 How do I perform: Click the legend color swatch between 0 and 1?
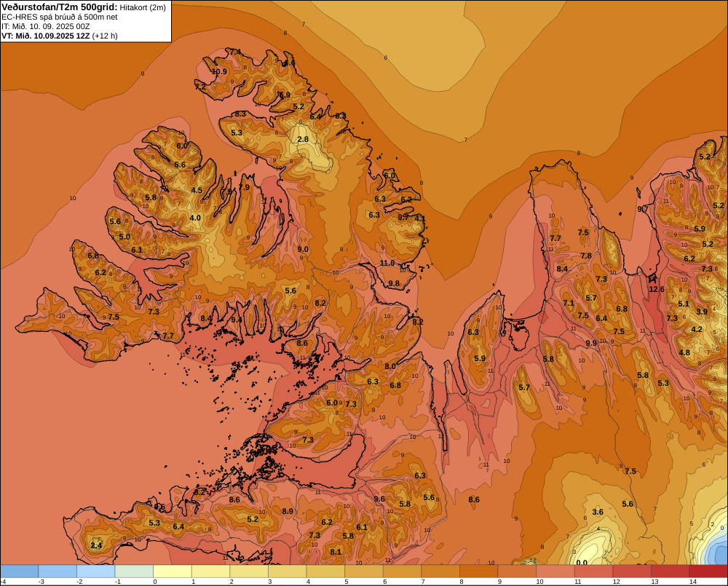(173, 571)
